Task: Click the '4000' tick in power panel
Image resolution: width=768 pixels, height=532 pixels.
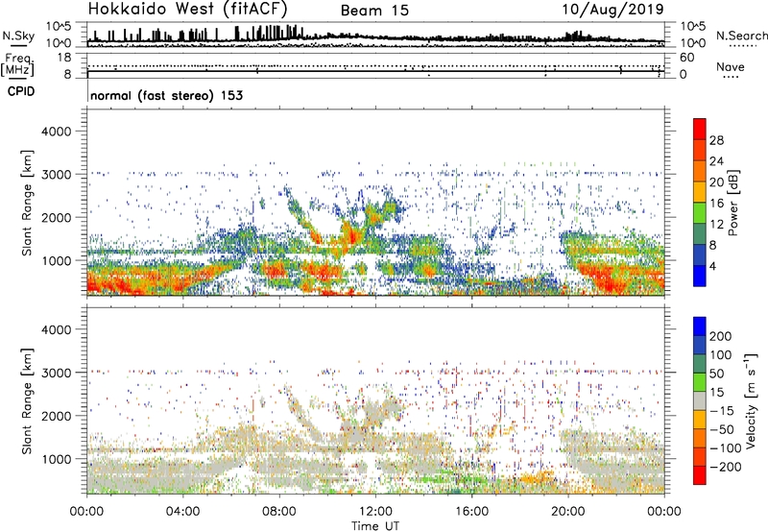Action: tap(57, 132)
